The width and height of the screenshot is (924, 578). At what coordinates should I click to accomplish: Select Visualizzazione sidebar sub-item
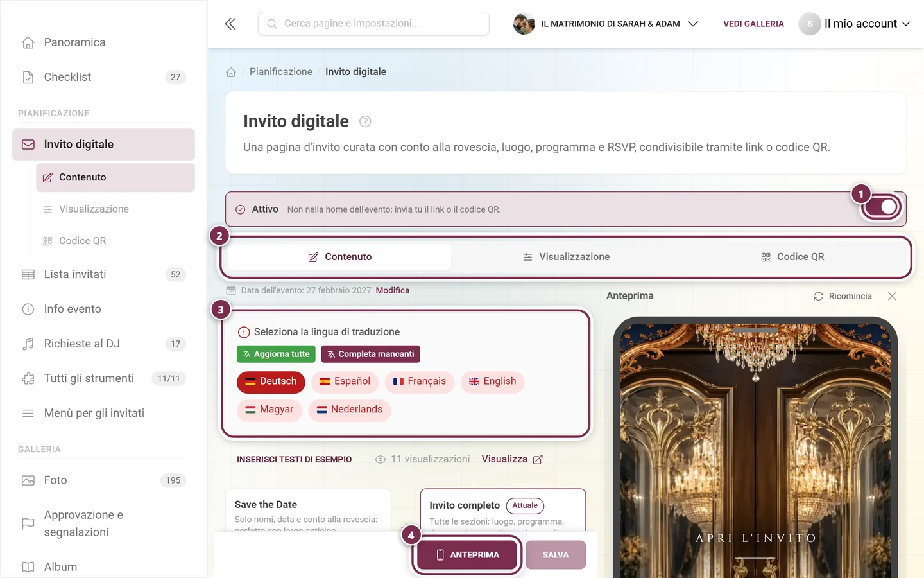[x=116, y=209]
